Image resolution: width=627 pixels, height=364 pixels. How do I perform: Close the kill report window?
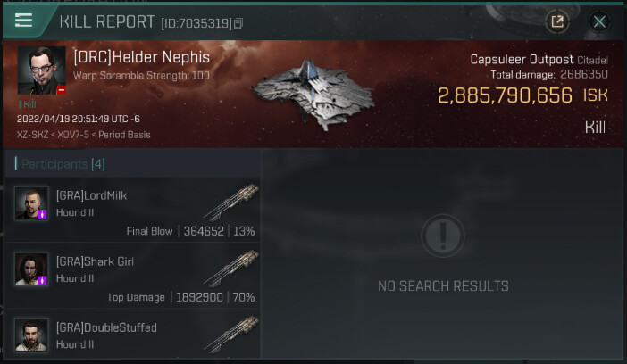599,21
